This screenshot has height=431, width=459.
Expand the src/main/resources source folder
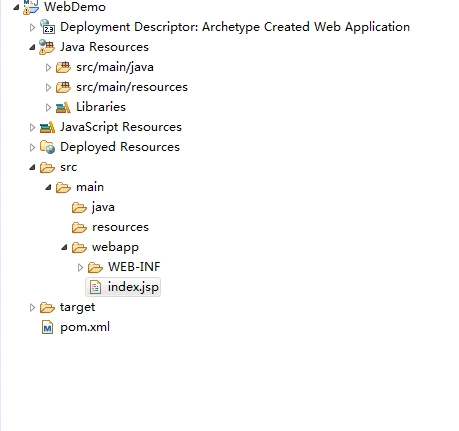click(48, 87)
